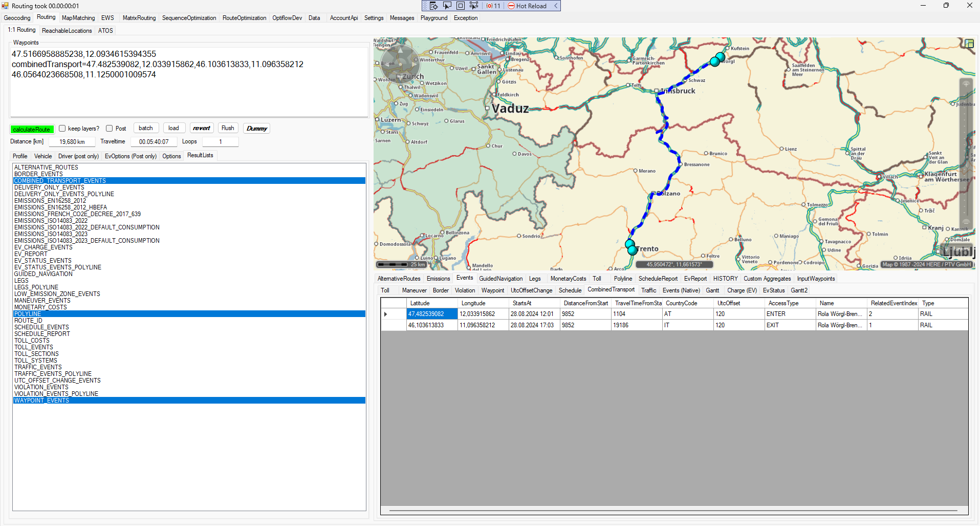Screen dimensions: 980x526
Task: Select the EMISSIONS_ISO14083_2023 result list entry
Action: click(x=51, y=234)
